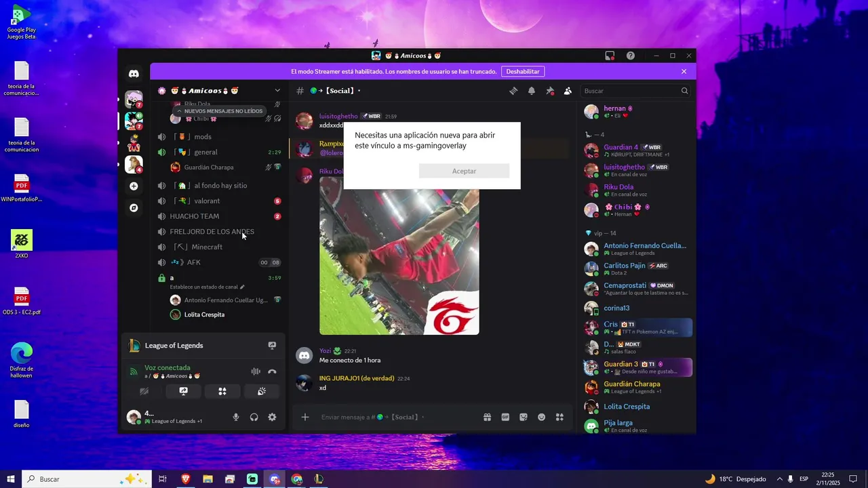Open Yozi username in chat
The width and height of the screenshot is (868, 488).
tap(325, 351)
